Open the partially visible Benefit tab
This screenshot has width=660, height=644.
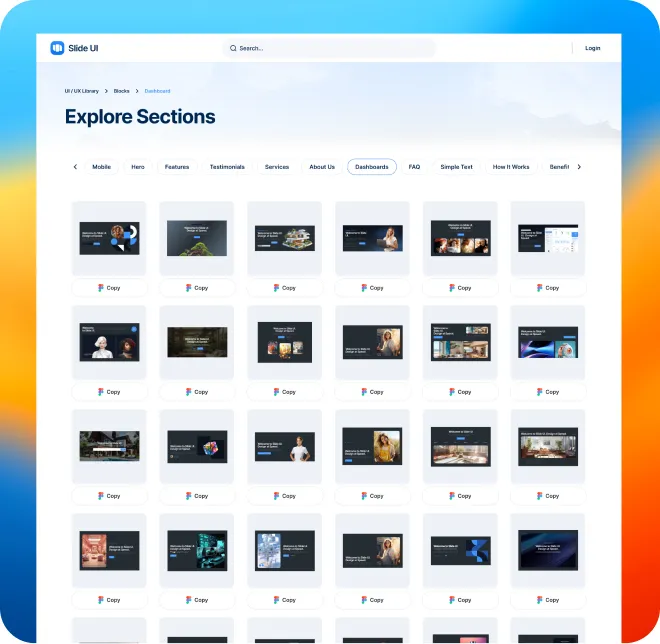click(559, 167)
